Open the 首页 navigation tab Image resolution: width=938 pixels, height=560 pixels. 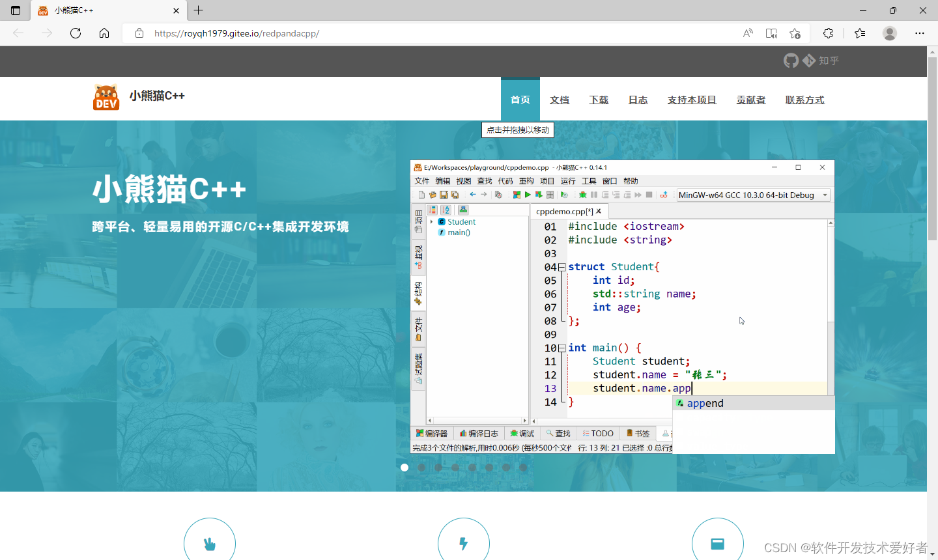point(520,100)
